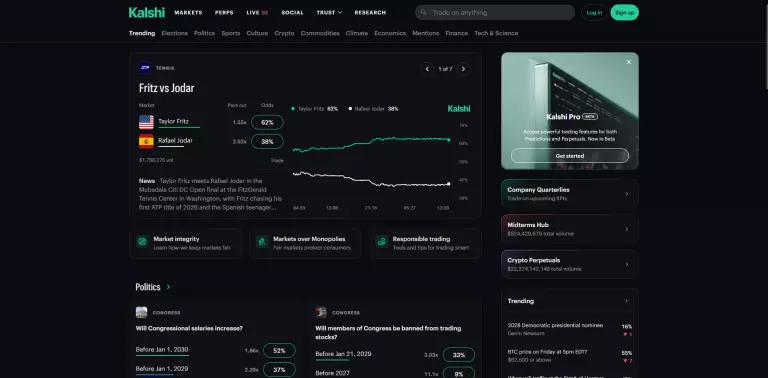Click the Rafael Jodar 38% chart legend
The width and height of the screenshot is (768, 378).
pyautogui.click(x=374, y=109)
